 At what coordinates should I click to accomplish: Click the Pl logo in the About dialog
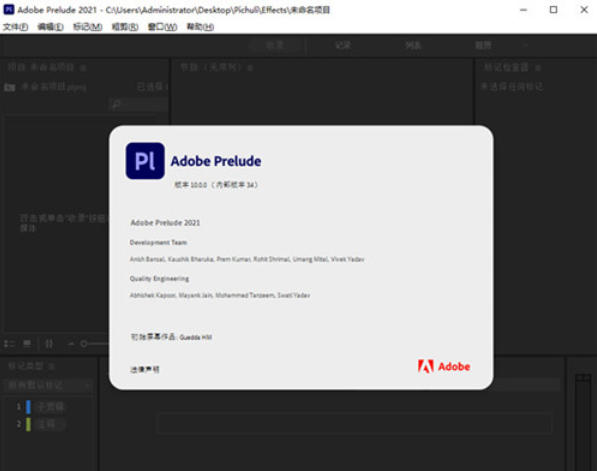click(x=145, y=161)
